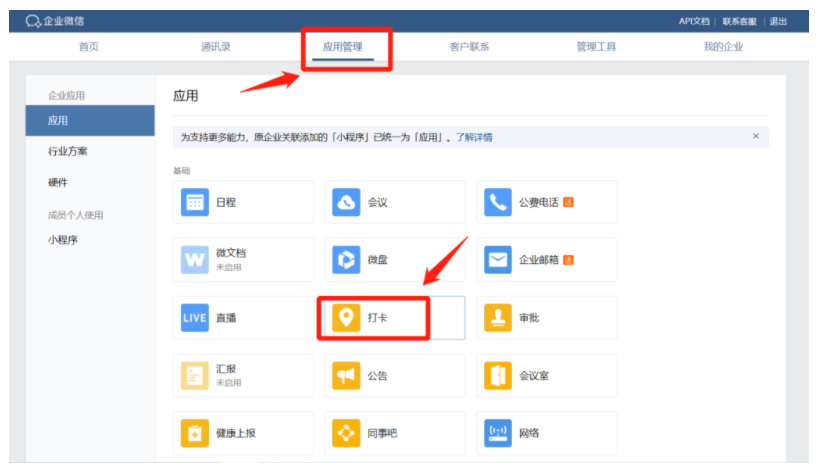Click the 会议 app label

(378, 202)
